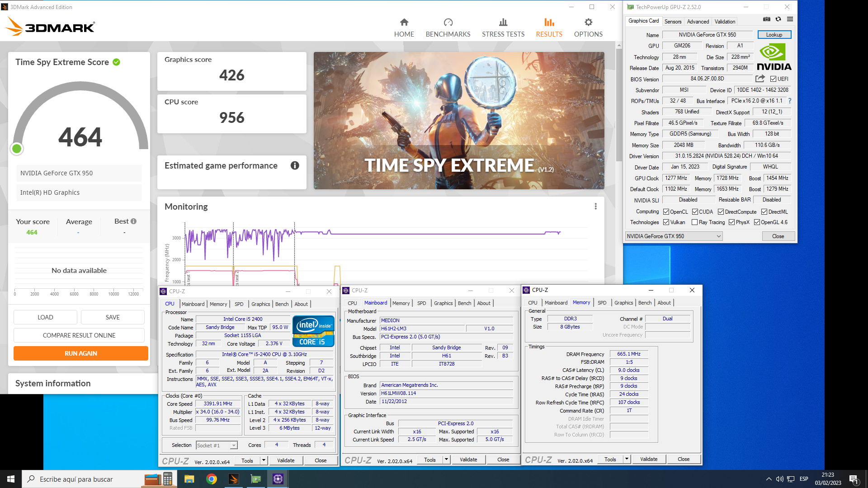
Task: Open the network icon in system tray
Action: click(x=791, y=479)
